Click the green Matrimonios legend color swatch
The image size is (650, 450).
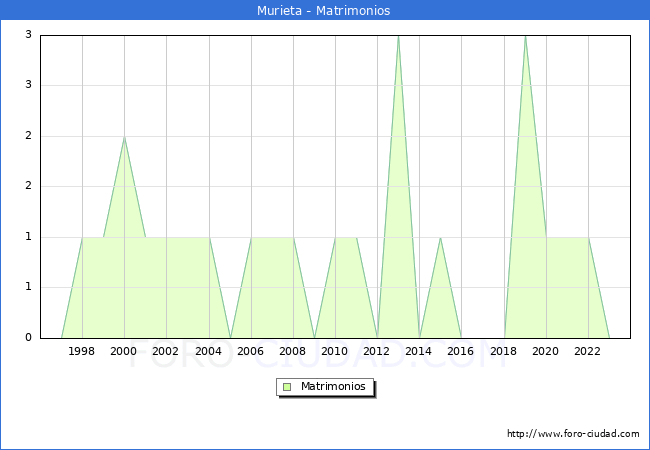pos(287,386)
